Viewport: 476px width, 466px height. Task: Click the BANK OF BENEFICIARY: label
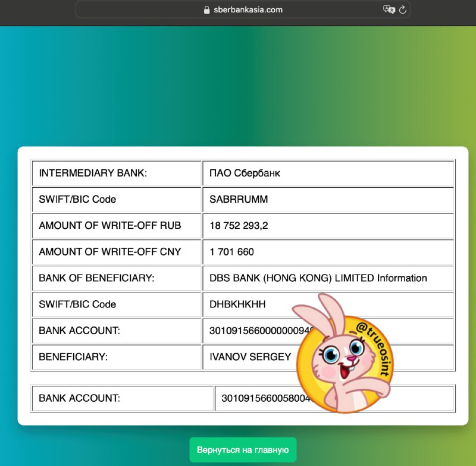coord(96,278)
